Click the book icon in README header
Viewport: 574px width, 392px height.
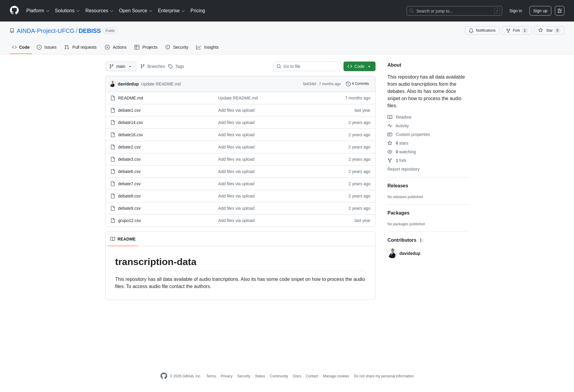pyautogui.click(x=113, y=239)
